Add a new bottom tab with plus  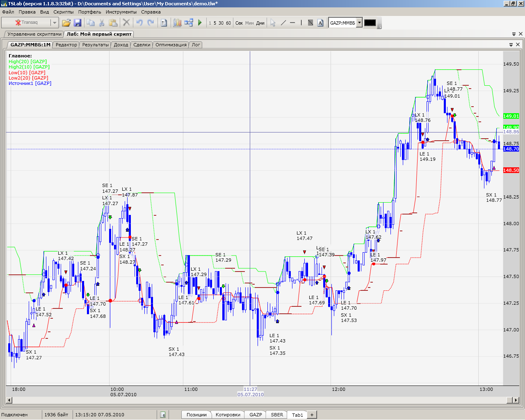click(312, 415)
